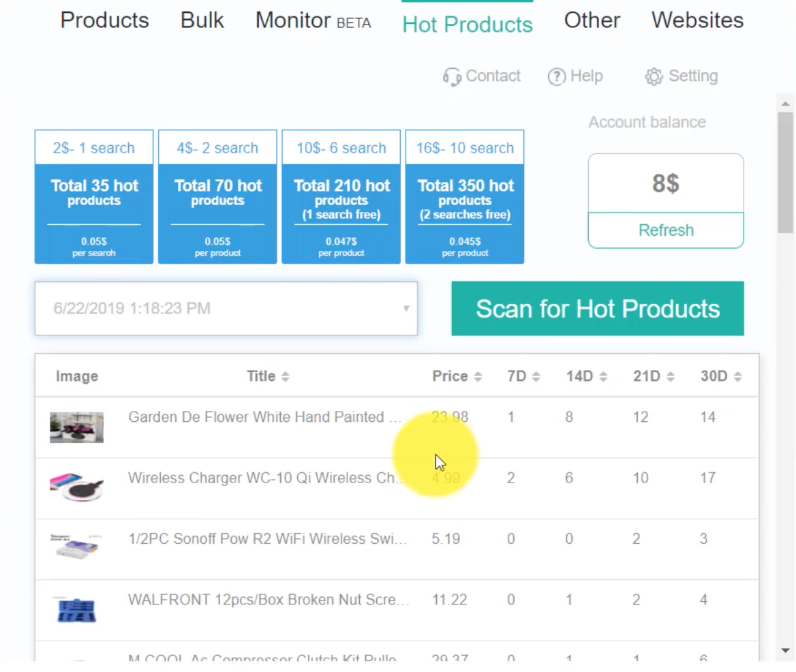
Task: Open the Bulk tab
Action: pyautogui.click(x=202, y=20)
